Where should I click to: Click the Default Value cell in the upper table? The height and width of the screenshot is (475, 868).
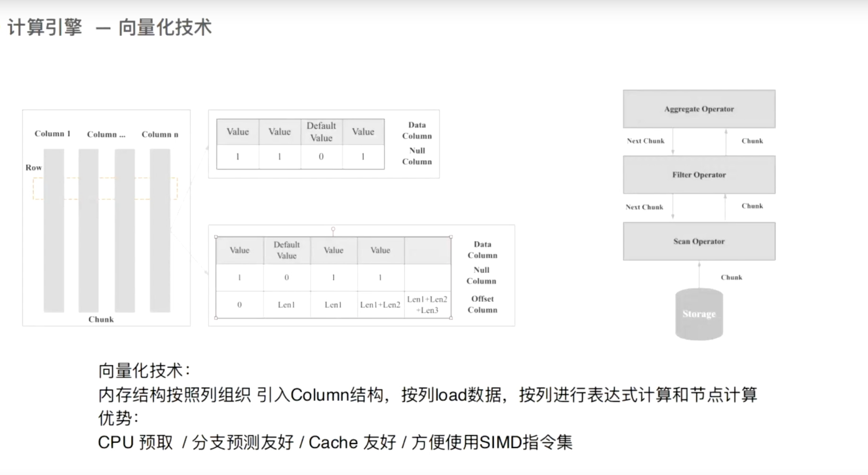321,132
